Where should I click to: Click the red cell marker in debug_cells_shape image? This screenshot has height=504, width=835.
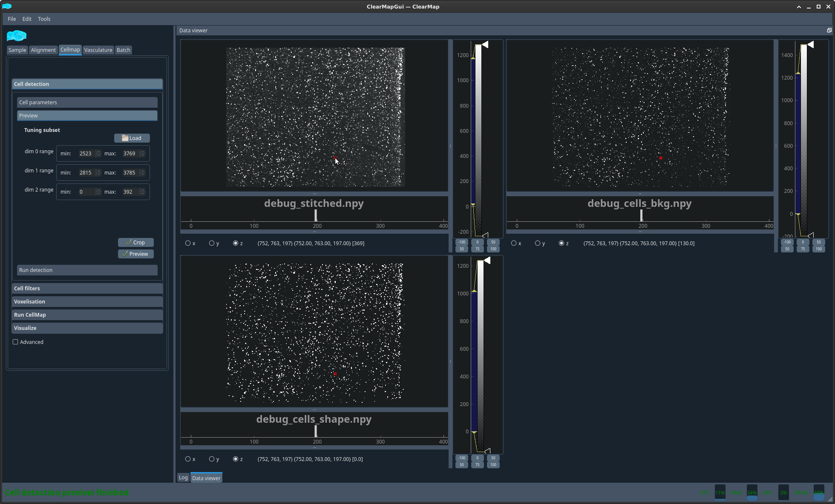coord(335,374)
